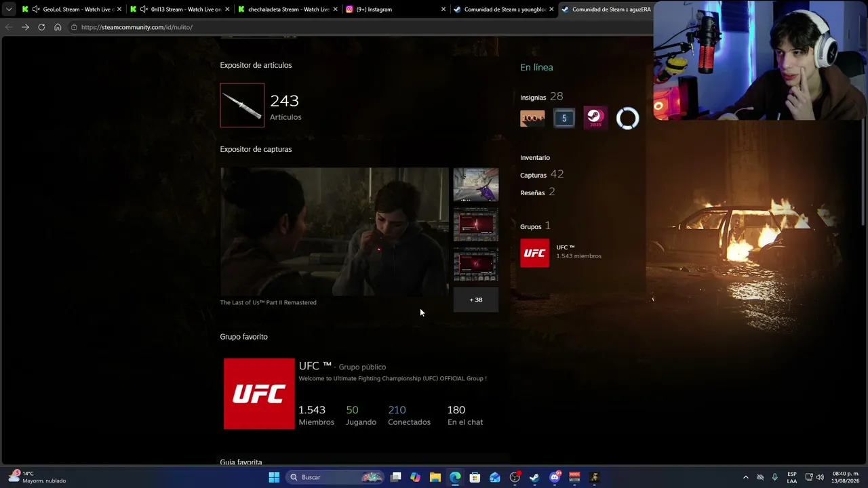Open the weather widget showing 14°C
Screen dimensions: 868x488
pyautogui.click(x=37, y=477)
